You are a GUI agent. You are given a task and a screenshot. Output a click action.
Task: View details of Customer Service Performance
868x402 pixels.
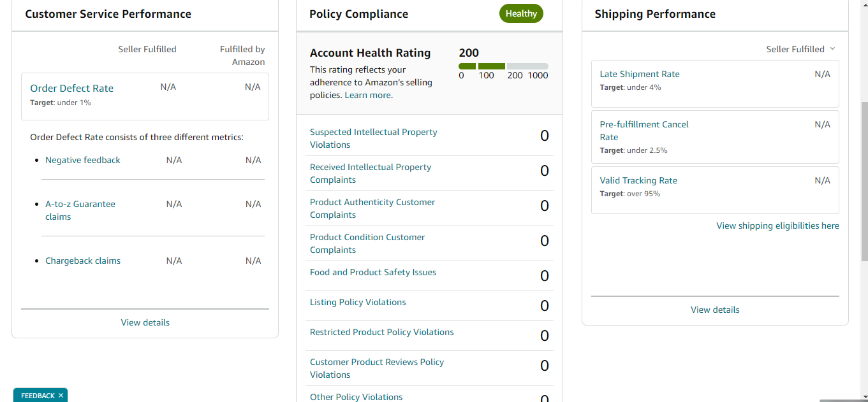coord(145,322)
